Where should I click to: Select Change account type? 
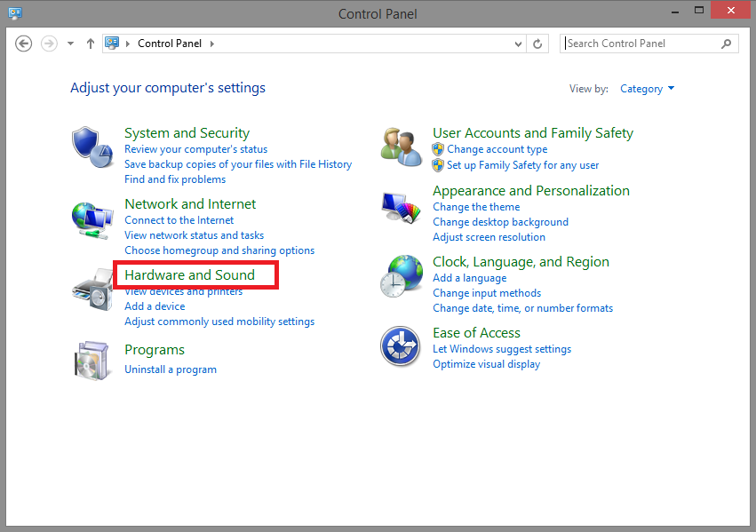click(497, 149)
